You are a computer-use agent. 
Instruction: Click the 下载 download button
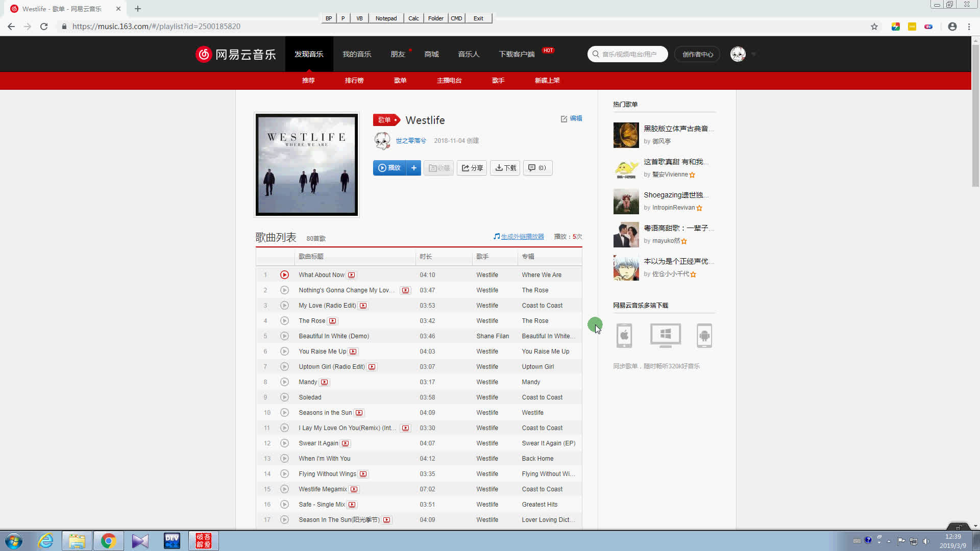pyautogui.click(x=505, y=168)
